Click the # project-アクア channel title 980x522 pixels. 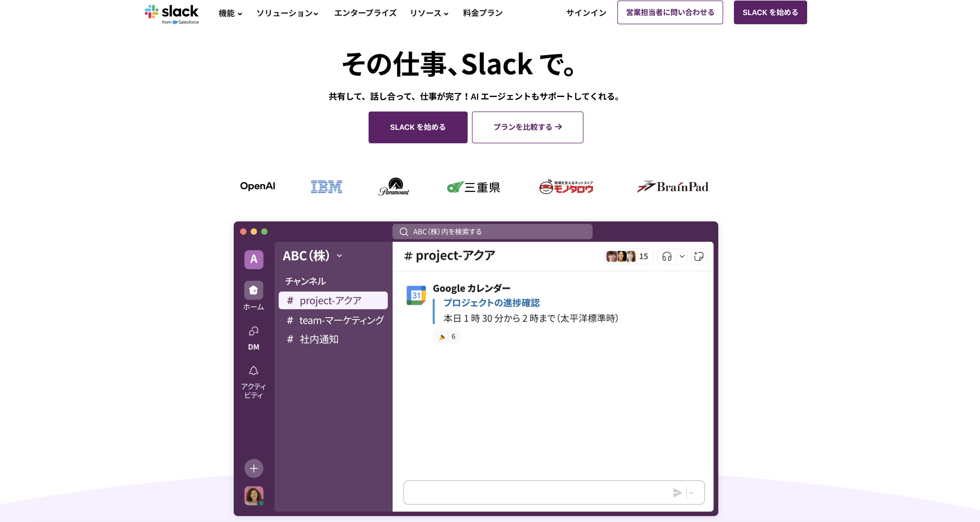tap(449, 256)
